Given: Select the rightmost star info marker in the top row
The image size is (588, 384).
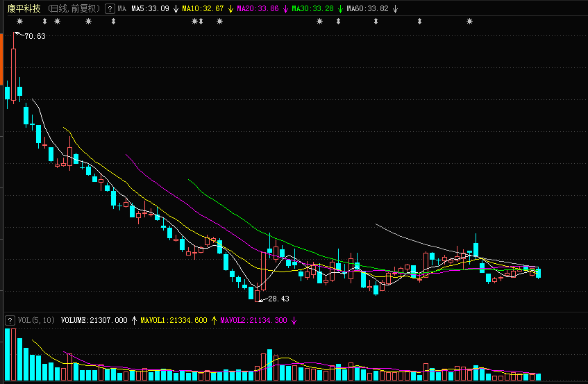Looking at the screenshot, I should tap(469, 22).
